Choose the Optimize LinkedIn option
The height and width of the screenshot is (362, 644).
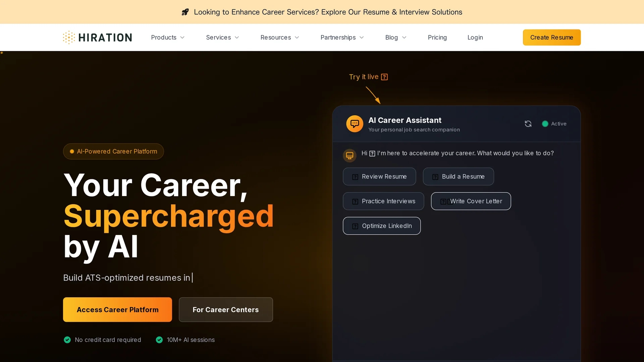(382, 226)
